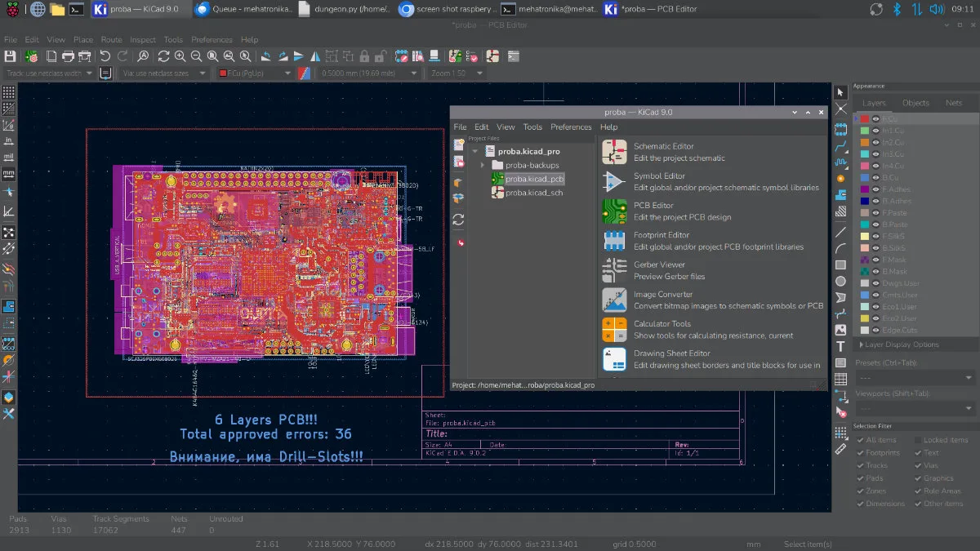Click the In1.Cu layer color swatch

864,131
